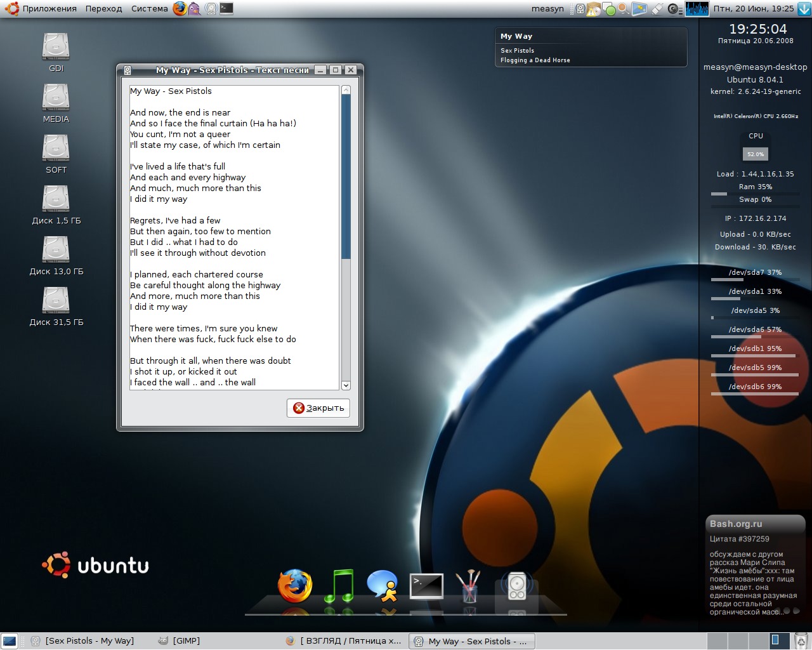Open the GDI drive icon on the desktop
The image size is (812, 650).
[x=56, y=52]
